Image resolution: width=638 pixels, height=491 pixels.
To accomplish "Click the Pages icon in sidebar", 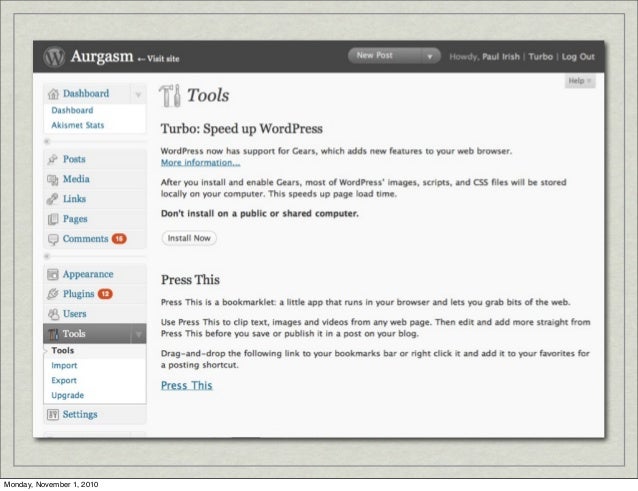I will point(53,219).
